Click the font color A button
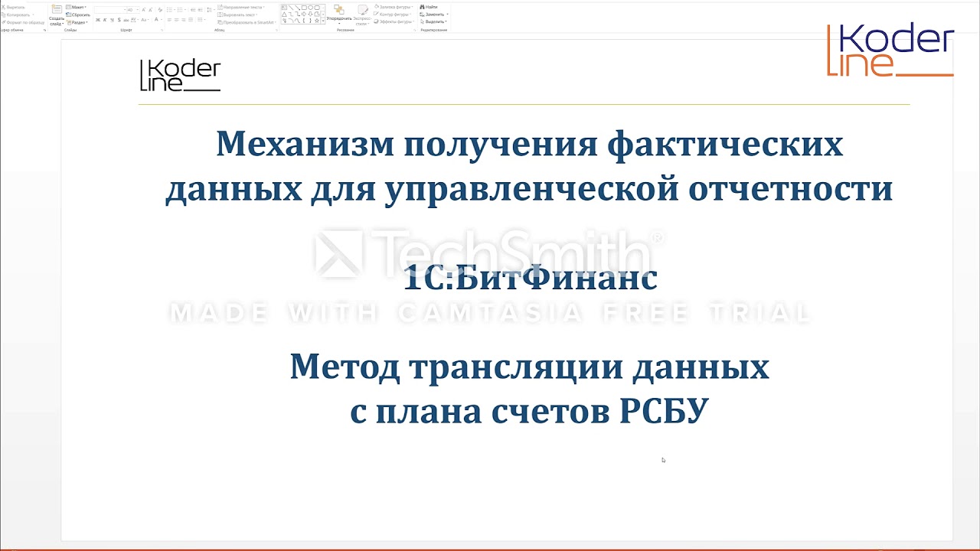This screenshot has height=551, width=980. [156, 20]
